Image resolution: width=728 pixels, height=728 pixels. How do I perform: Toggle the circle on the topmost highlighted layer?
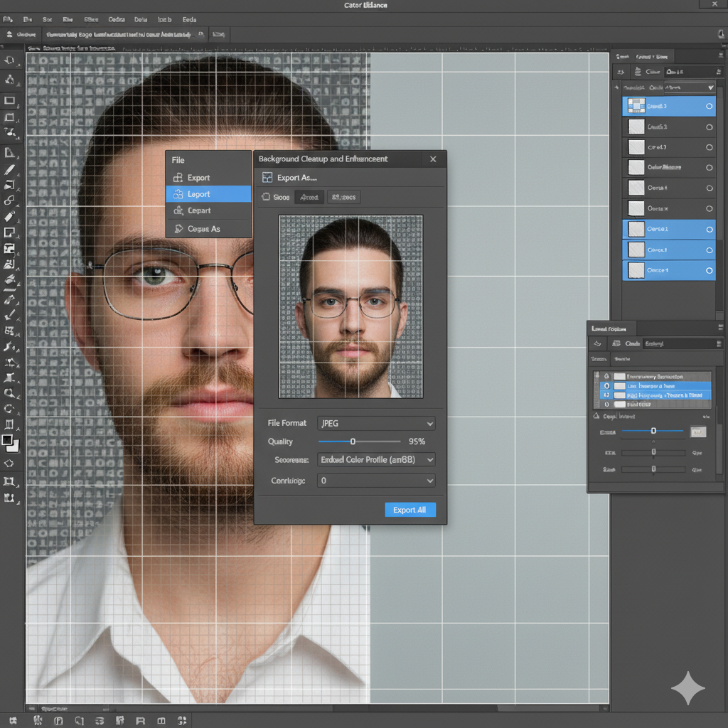[709, 107]
